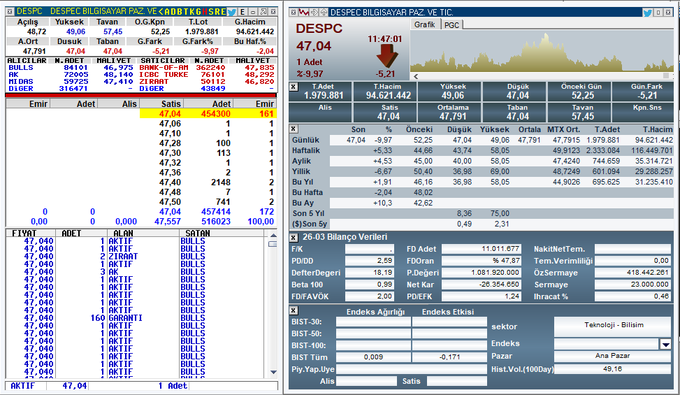The height and width of the screenshot is (395, 680).
Task: Close the 26-03 Bilanço Verileri panel
Action: tap(294, 237)
